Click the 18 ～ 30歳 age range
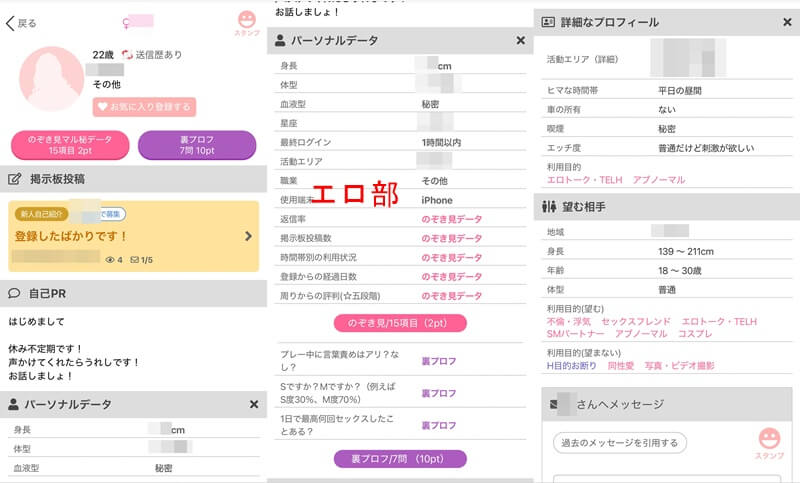The height and width of the screenshot is (483, 800). pos(680,271)
